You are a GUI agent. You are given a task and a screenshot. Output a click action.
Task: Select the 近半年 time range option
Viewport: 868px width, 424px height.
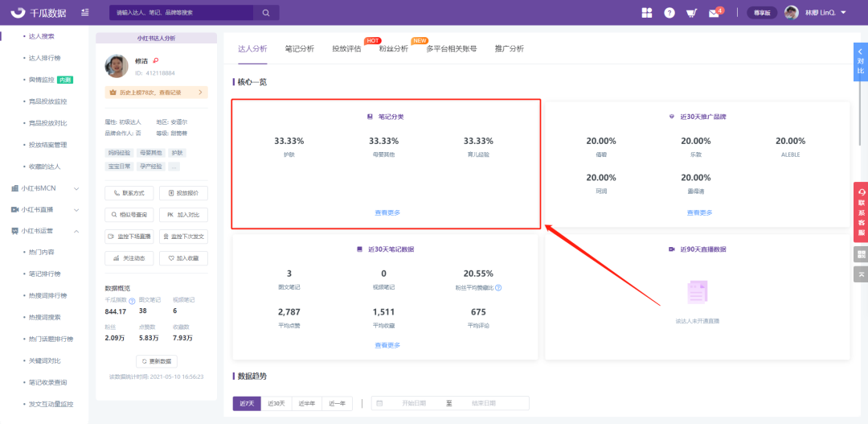coord(307,404)
